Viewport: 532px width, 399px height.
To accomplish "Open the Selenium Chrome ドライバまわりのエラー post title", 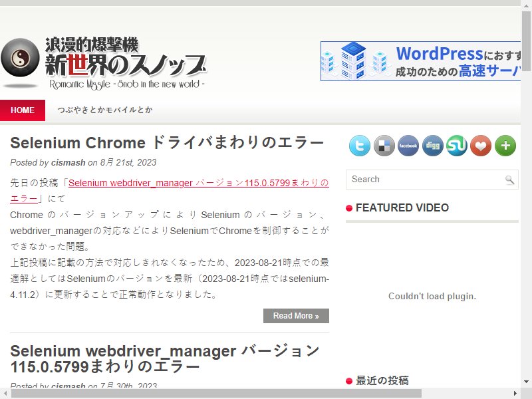I will [x=167, y=142].
